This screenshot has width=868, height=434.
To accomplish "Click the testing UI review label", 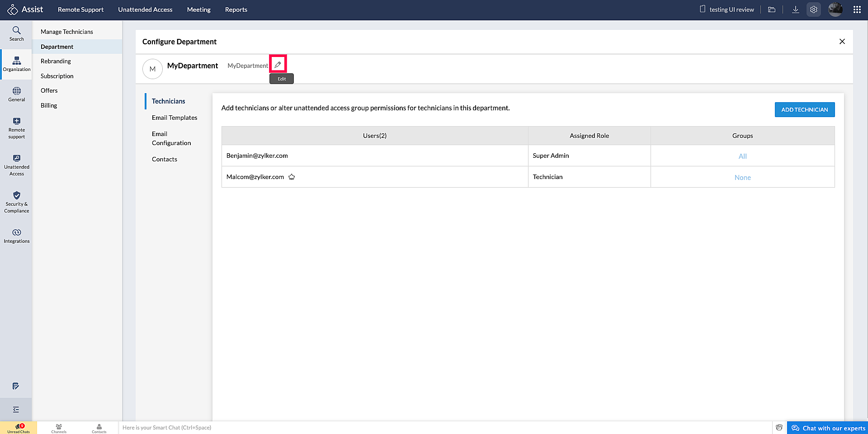I will pos(731,9).
